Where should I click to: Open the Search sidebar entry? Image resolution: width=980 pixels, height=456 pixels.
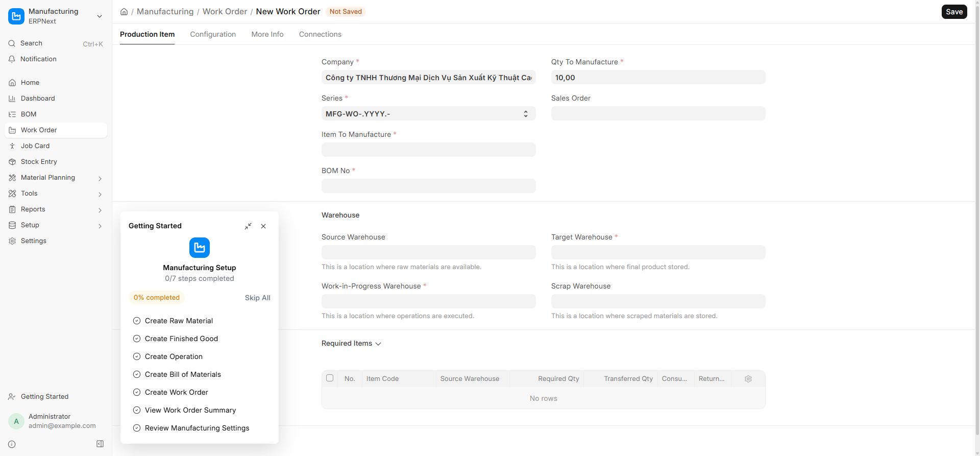coord(56,43)
